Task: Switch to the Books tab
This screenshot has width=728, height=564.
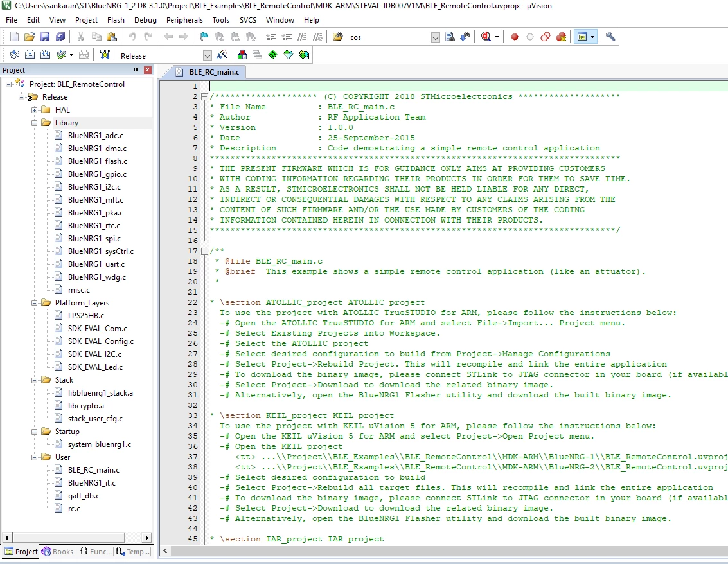Action: coord(58,551)
